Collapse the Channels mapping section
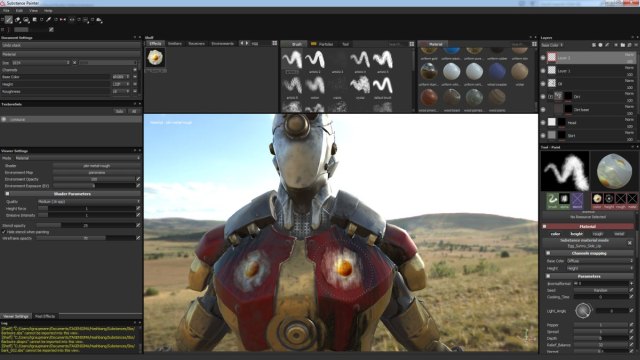The image size is (640, 360). (x=548, y=253)
